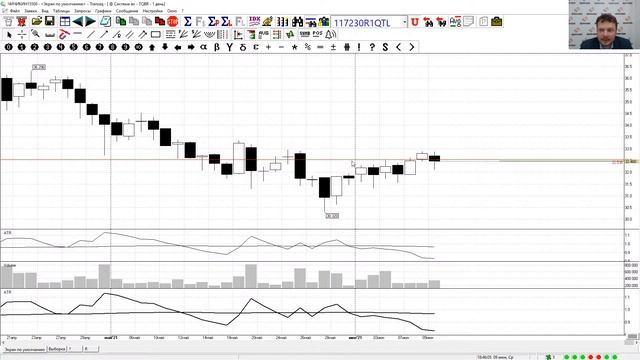Insert the up arrow marker
Viewport: 640px width, 360px height.
tap(152, 47)
